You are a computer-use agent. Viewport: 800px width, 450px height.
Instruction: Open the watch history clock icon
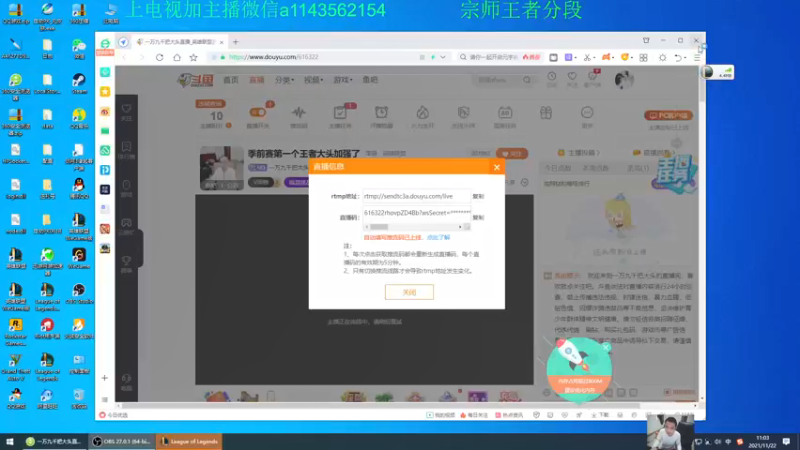pos(552,79)
